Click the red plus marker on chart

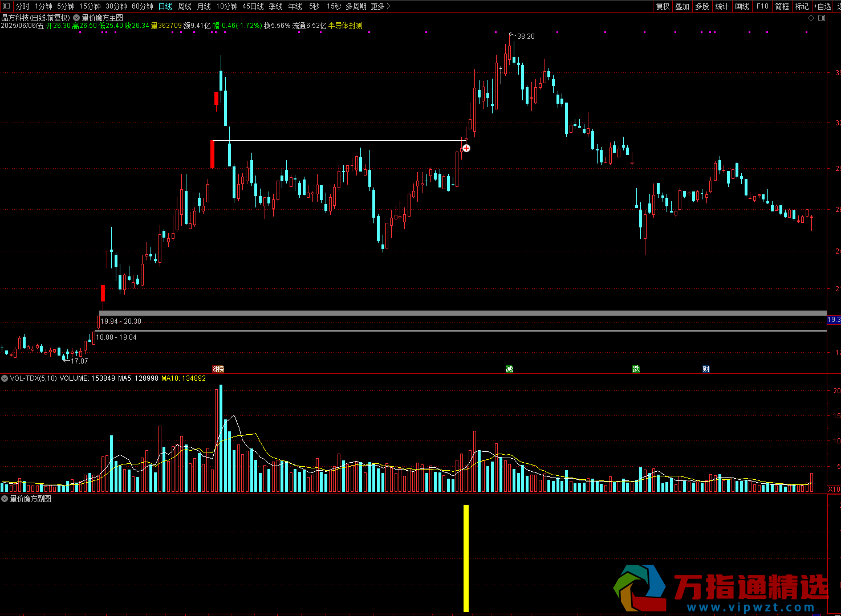466,148
